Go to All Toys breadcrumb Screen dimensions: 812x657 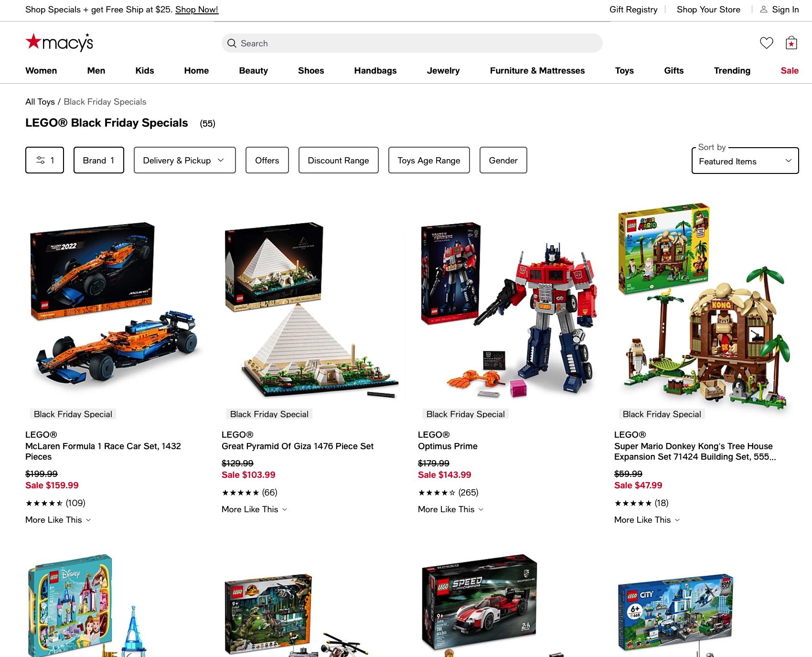[x=40, y=102]
